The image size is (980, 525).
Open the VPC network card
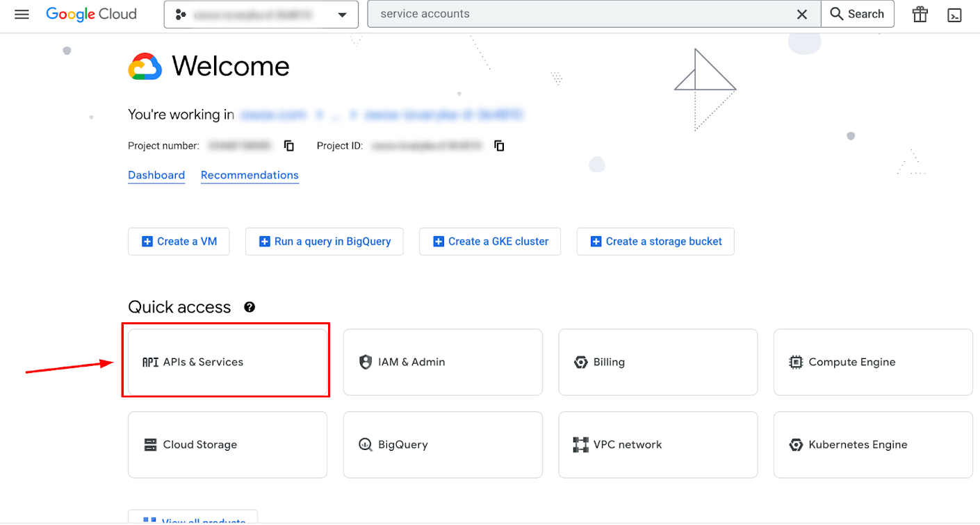658,444
